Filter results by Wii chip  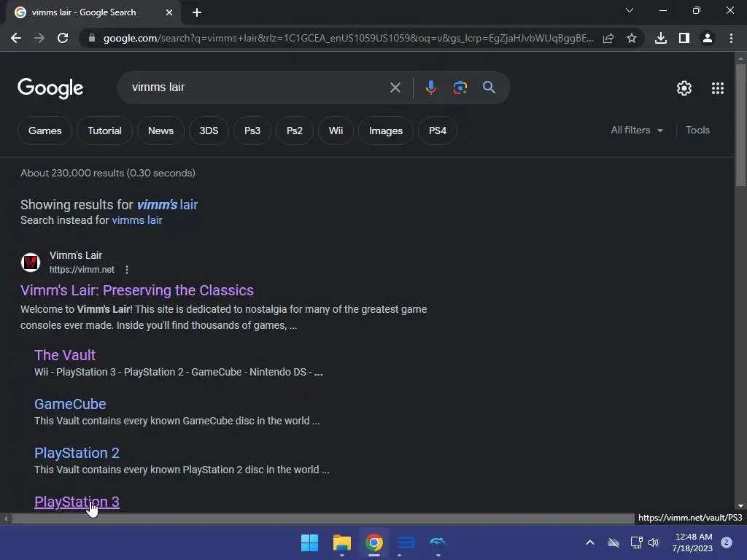coord(336,131)
